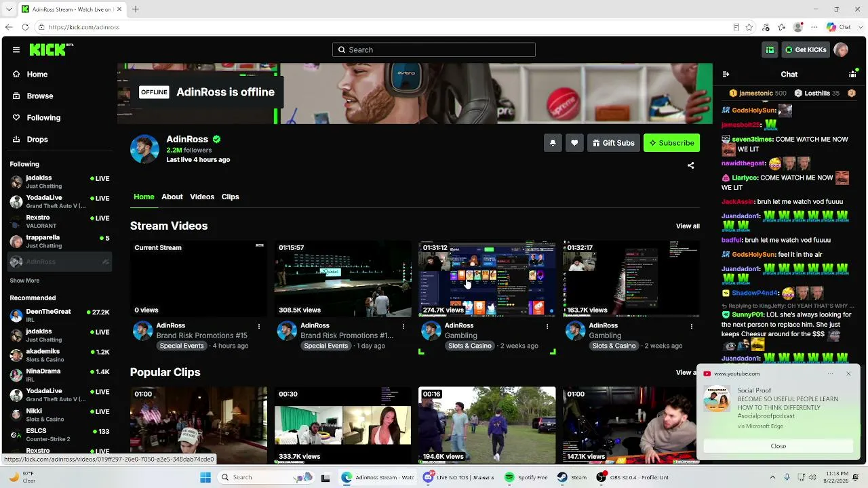Close the YouTube notification popup with X
Image resolution: width=868 pixels, height=488 pixels.
coord(848,373)
